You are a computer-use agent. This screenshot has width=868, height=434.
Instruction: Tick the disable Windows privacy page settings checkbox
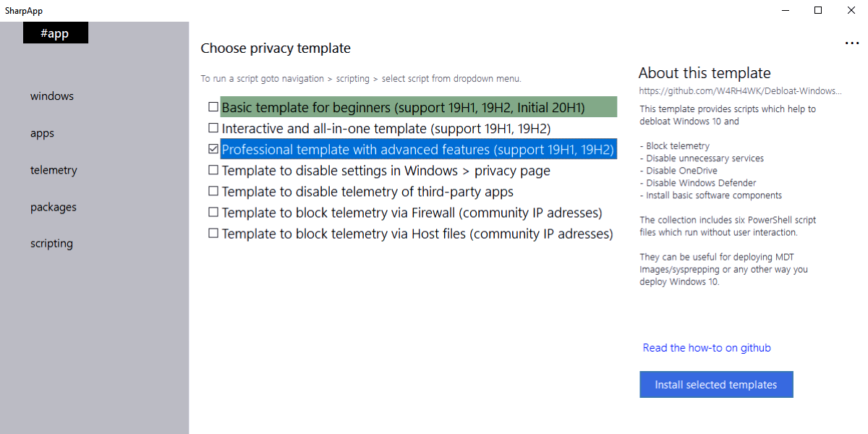[213, 170]
